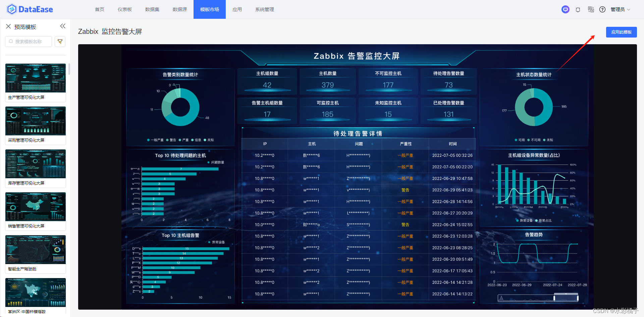Click the 时间 column header
644x317 pixels.
453,144
